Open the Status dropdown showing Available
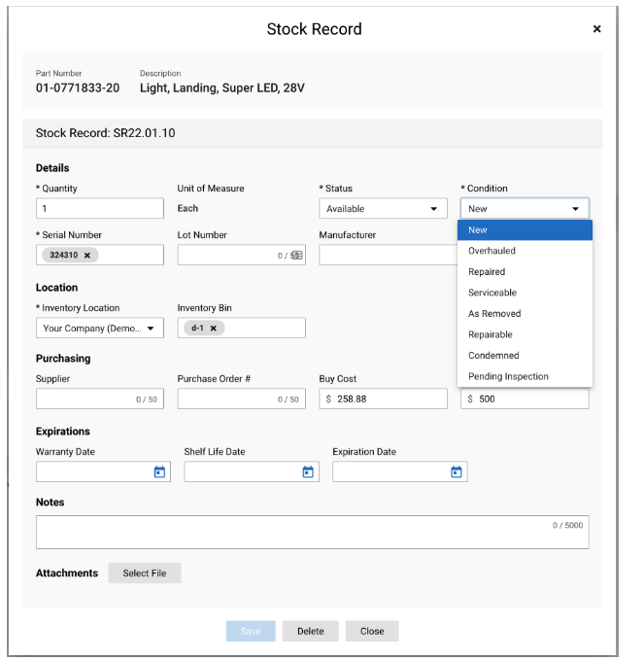The height and width of the screenshot is (660, 644). click(x=383, y=208)
